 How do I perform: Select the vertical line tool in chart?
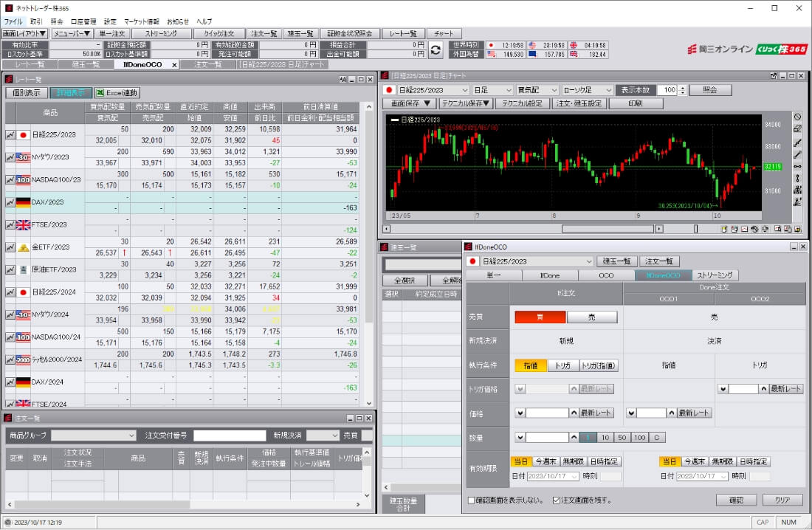coord(797,178)
